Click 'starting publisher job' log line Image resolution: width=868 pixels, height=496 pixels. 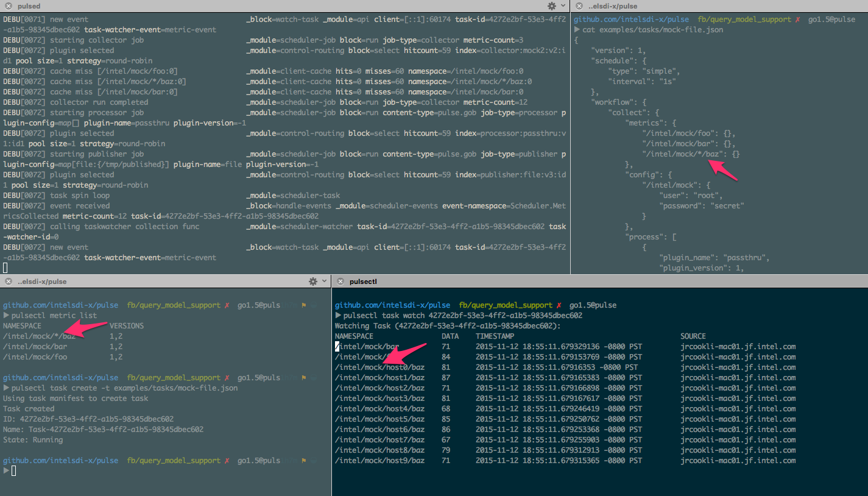284,159
